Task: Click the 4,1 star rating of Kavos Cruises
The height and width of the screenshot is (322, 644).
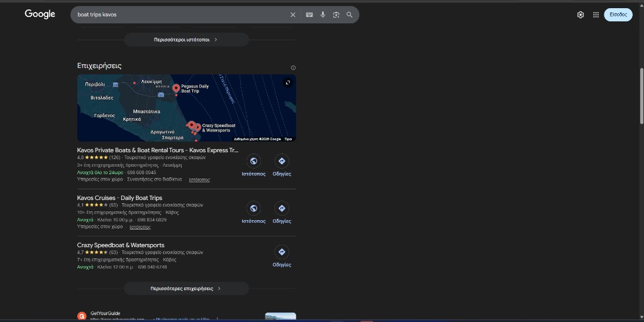Action: (97, 205)
